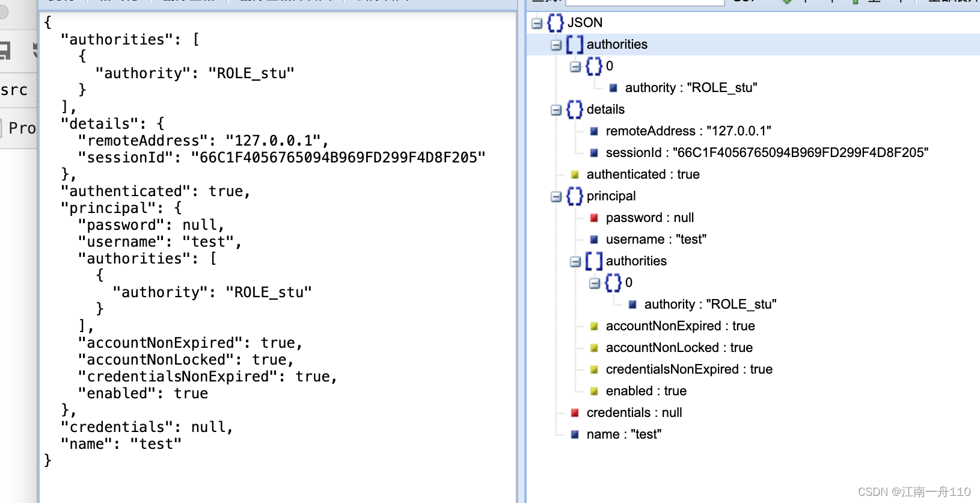This screenshot has height=503, width=980.
Task: Select remoteAddress : "127.0.0.1" tree row
Action: tap(688, 131)
